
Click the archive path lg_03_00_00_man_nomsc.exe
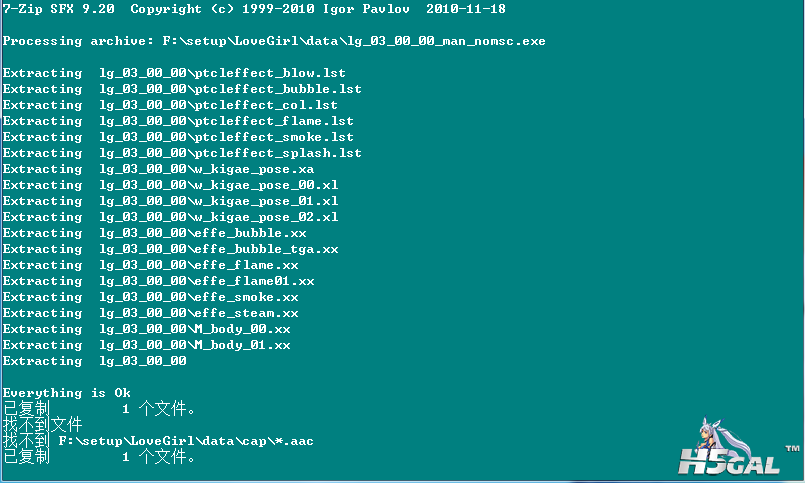click(x=354, y=41)
